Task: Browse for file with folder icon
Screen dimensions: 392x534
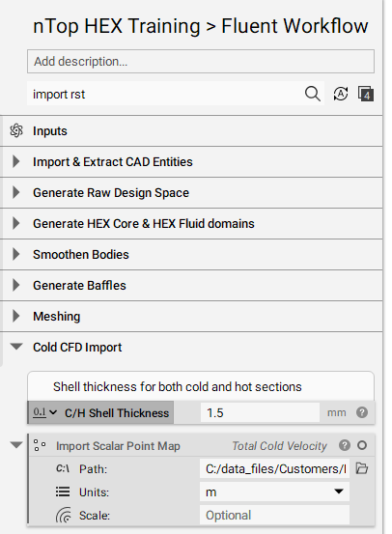Action: tap(362, 468)
